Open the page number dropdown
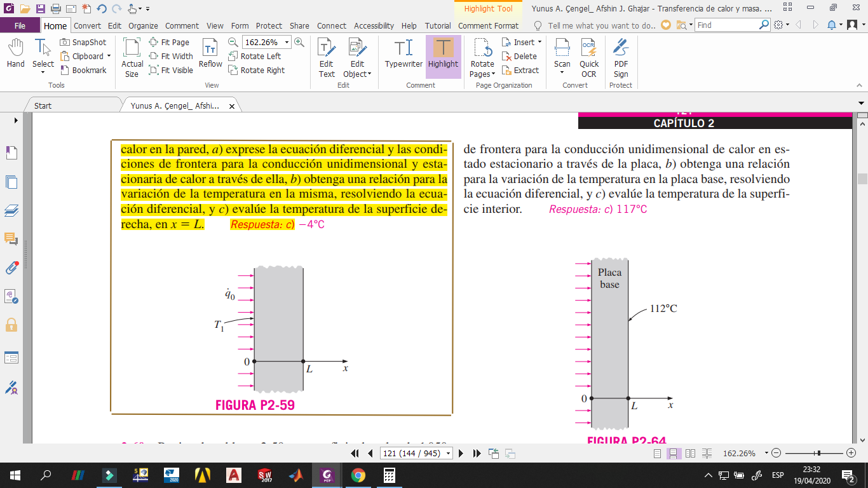 point(449,454)
